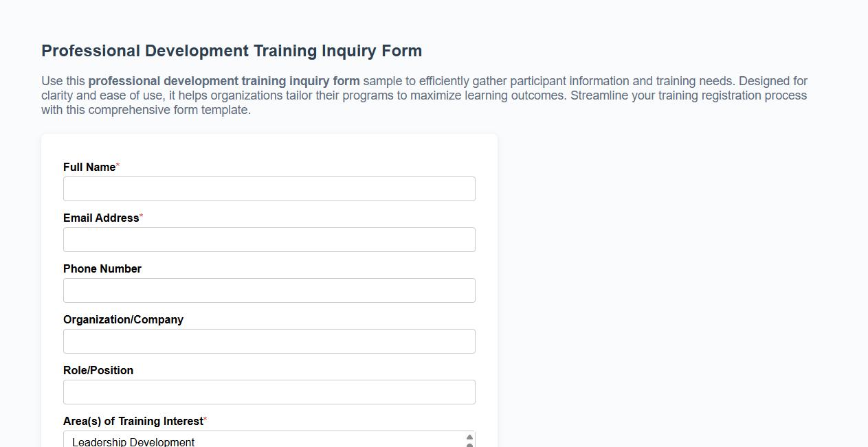Click the Organization/Company input box
Viewport: 868px width, 447px height.
269,341
